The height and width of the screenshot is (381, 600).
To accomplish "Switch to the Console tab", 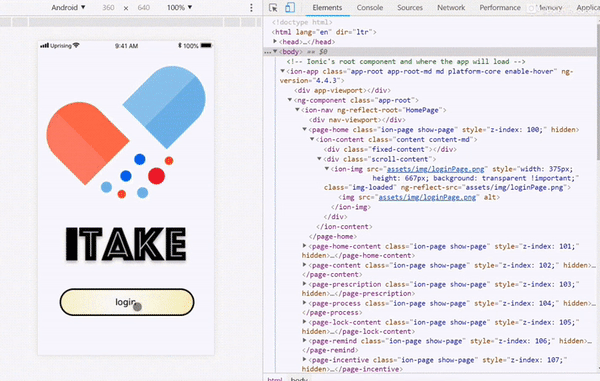I will [x=370, y=8].
